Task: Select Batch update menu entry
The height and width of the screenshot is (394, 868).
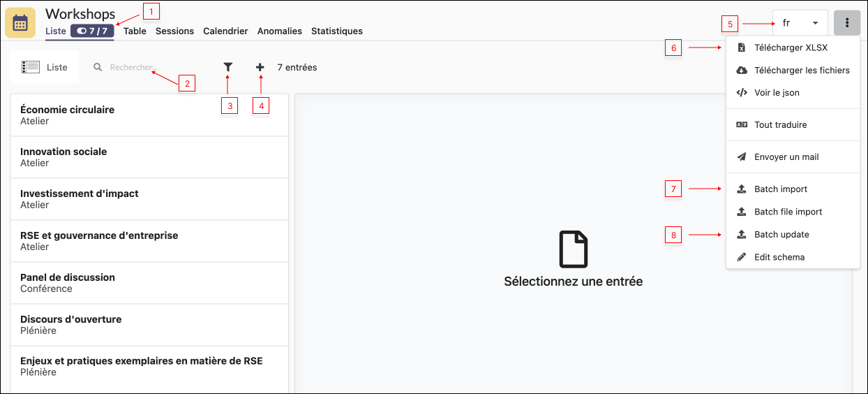Action: 781,235
